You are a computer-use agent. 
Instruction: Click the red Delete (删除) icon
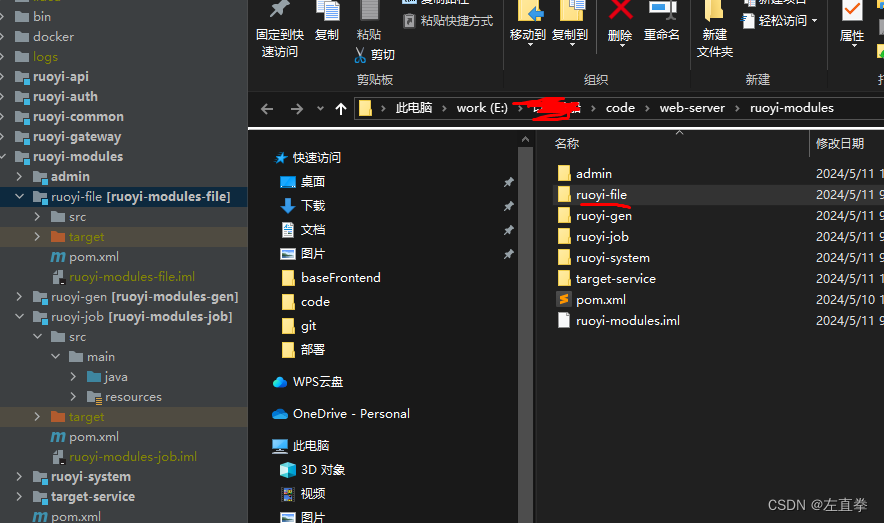(620, 10)
